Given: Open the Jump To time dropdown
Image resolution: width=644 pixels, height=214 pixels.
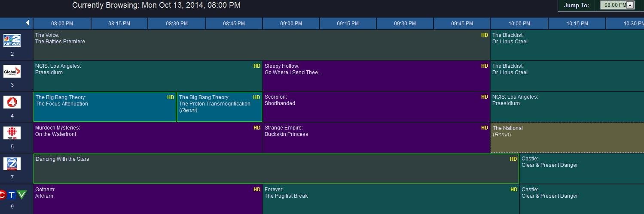Looking at the screenshot, I should click(618, 5).
